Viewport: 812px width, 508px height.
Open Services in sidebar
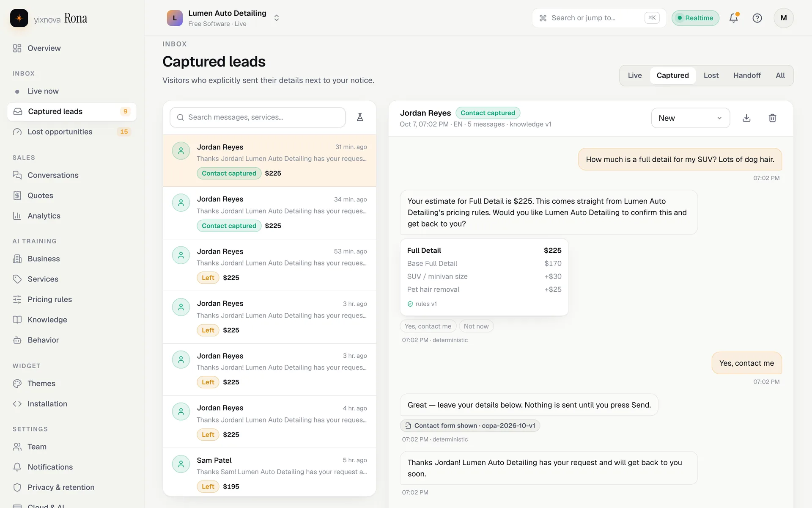click(72, 279)
